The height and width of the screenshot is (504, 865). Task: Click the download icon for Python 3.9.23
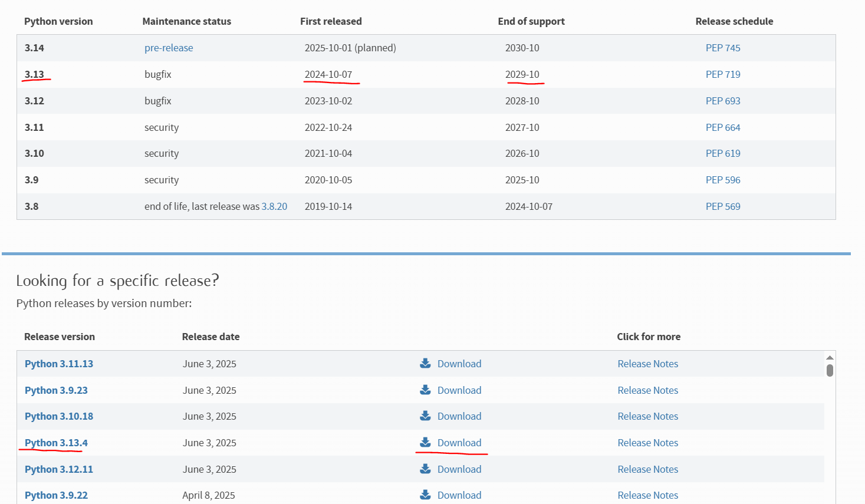point(425,390)
